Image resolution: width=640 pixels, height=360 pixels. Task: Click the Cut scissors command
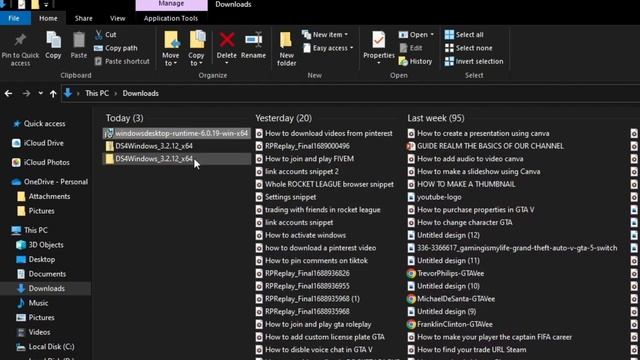106,35
